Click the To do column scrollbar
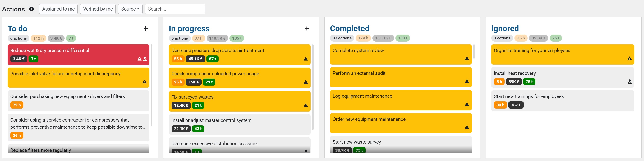644x161 pixels. [x=151, y=85]
